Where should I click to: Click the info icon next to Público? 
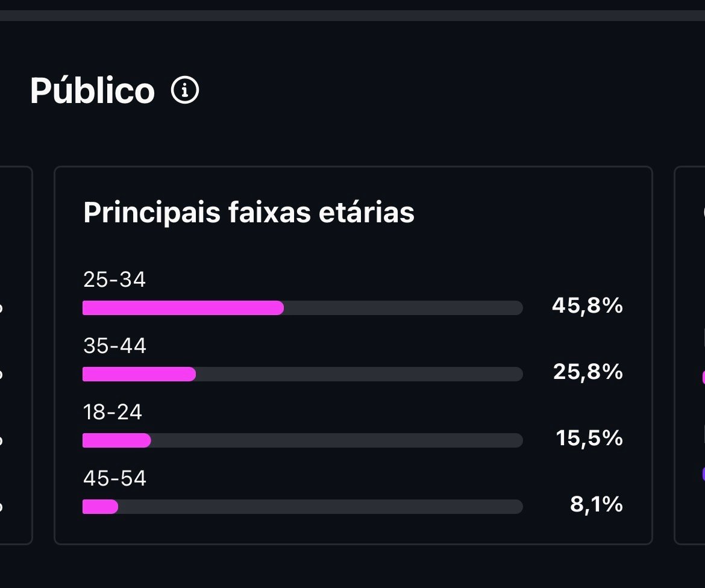[x=185, y=91]
